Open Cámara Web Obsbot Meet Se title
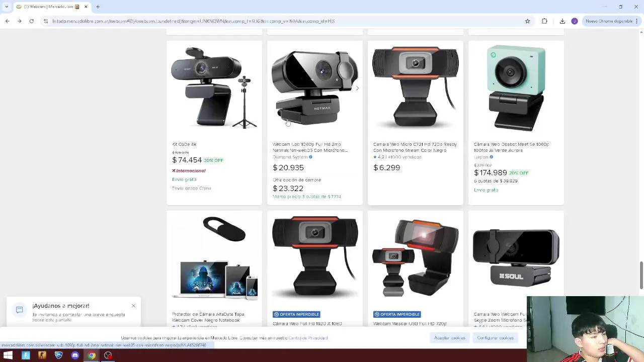The width and height of the screenshot is (644, 362). point(512,147)
